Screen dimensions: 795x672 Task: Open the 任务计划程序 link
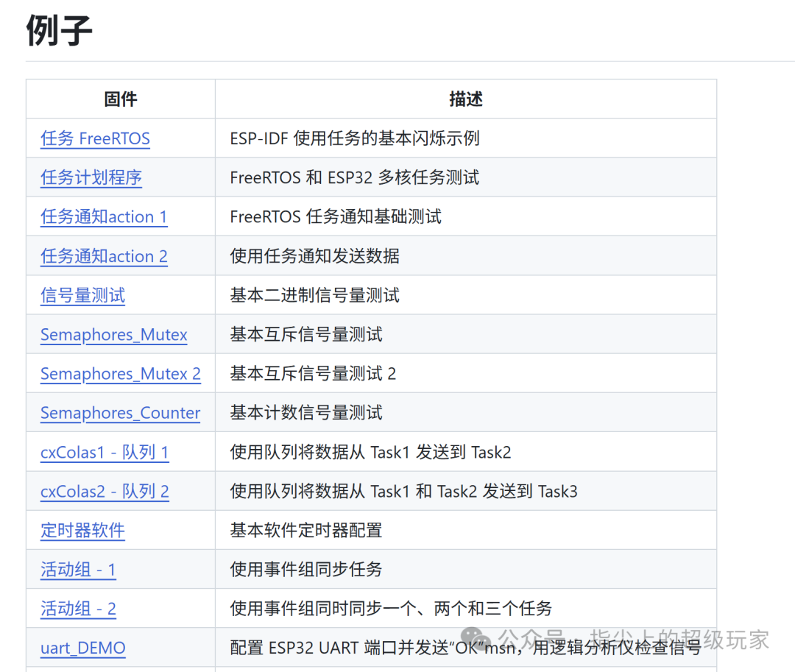click(91, 177)
